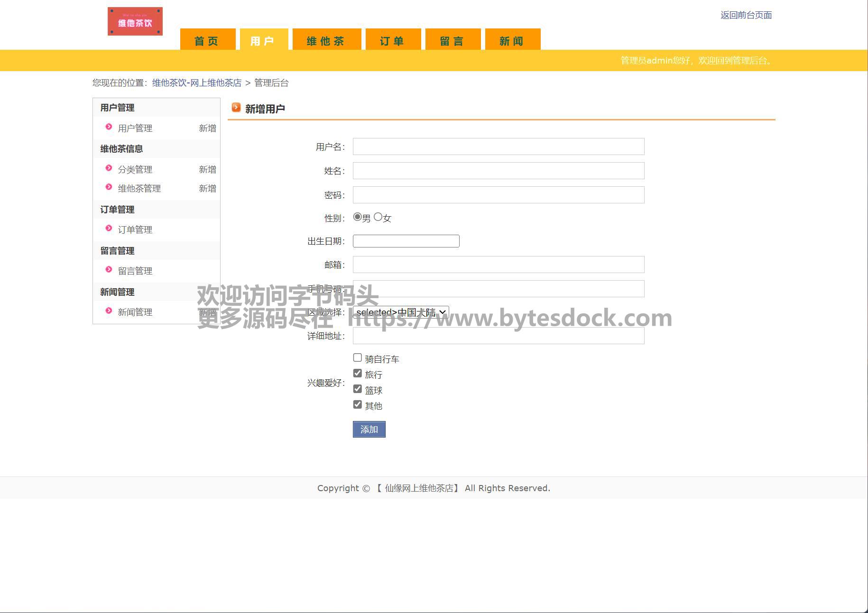Uncheck the 旅行 hobby checkbox
This screenshot has height=613, width=868.
(x=358, y=374)
